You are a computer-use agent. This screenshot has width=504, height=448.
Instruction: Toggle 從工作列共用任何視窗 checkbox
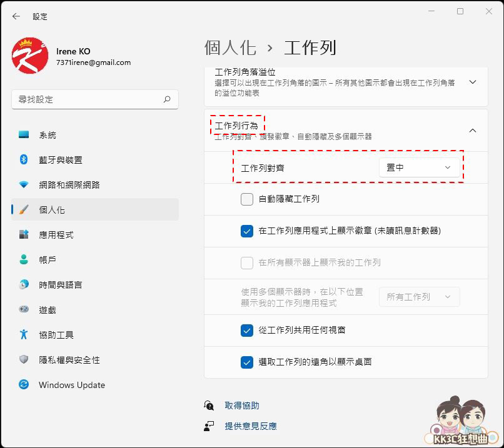247,331
